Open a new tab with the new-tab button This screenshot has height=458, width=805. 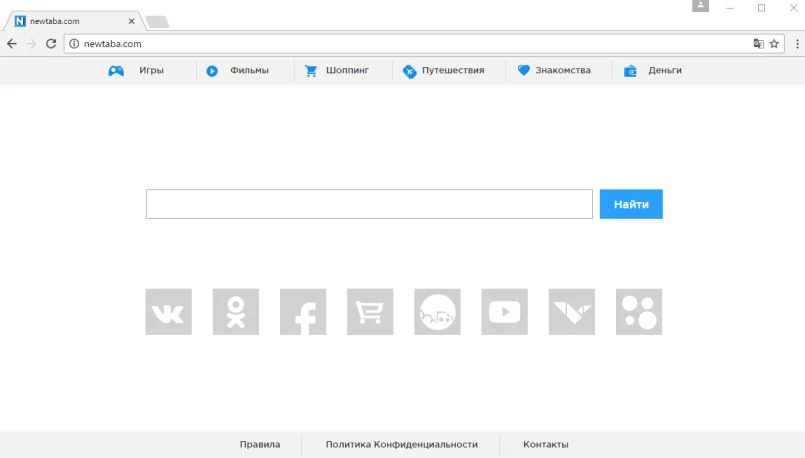[x=158, y=22]
